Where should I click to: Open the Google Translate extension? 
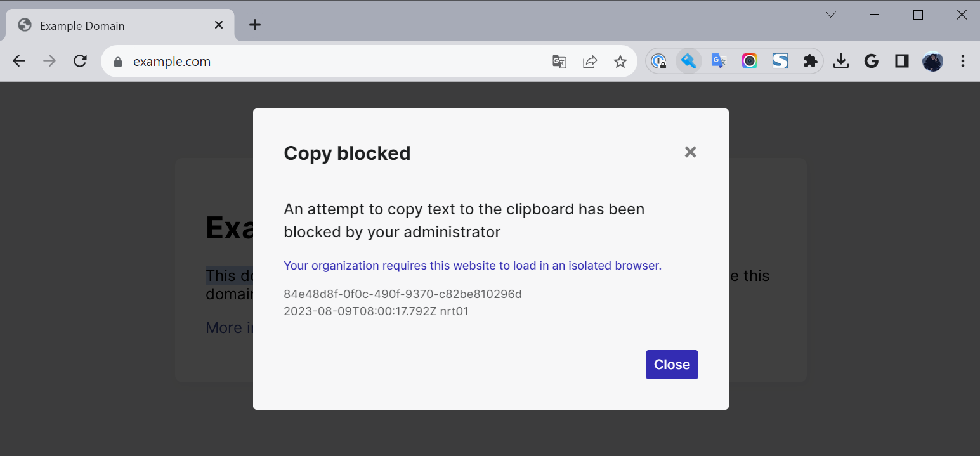(x=718, y=61)
